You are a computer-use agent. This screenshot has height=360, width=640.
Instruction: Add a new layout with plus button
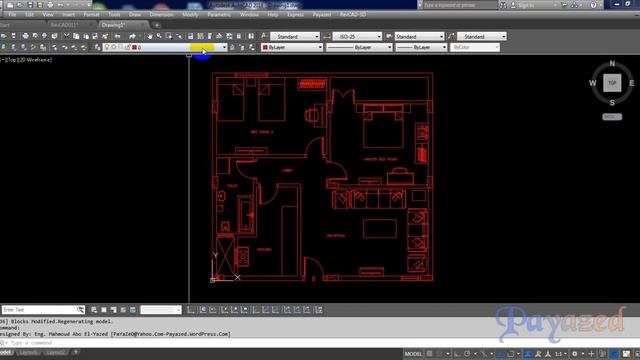tap(76, 352)
